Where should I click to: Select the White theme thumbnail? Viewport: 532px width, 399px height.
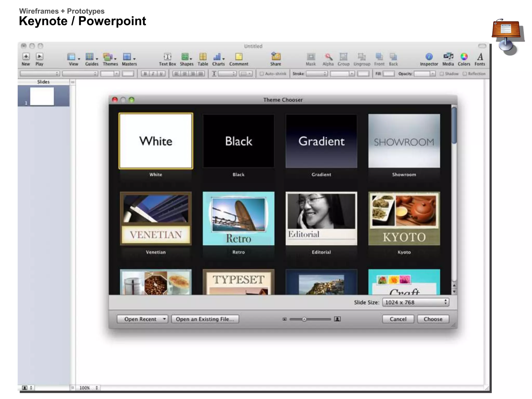click(156, 141)
